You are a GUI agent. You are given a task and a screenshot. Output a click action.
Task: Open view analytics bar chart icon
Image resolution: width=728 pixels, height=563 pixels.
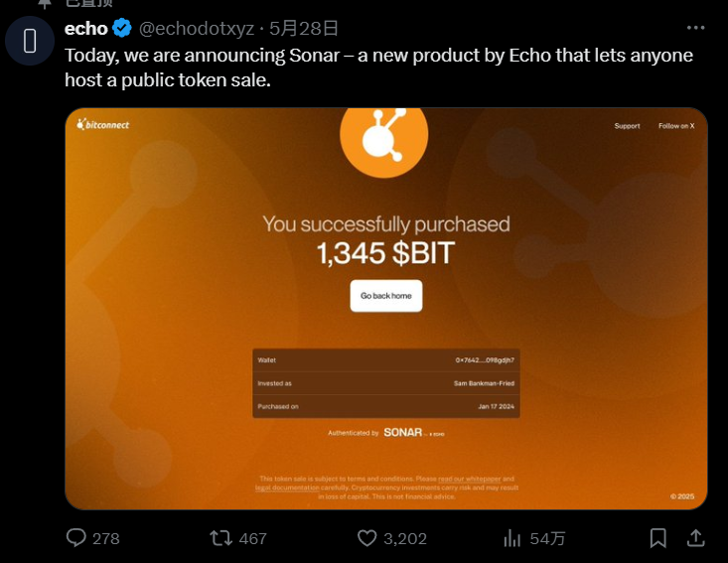512,538
